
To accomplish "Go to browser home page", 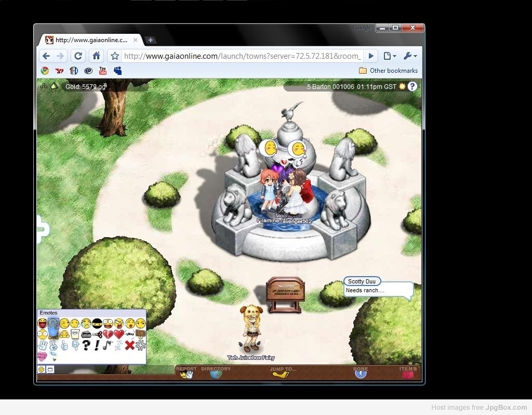I will [96, 56].
